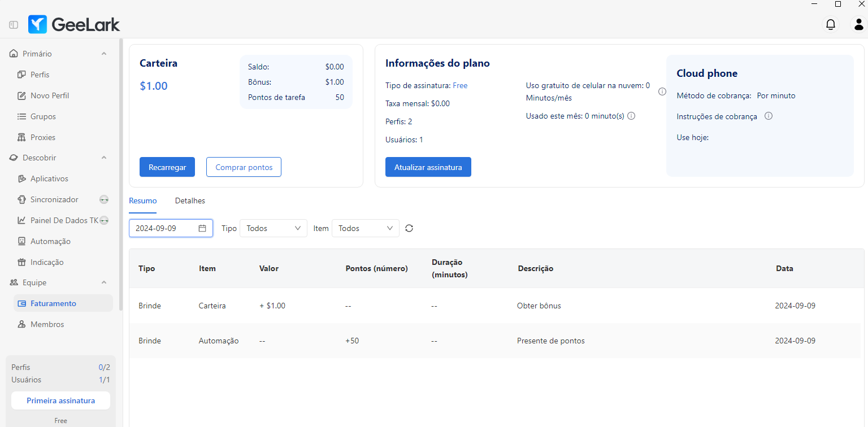Click the Membros person icon
868x427 pixels.
tap(21, 324)
